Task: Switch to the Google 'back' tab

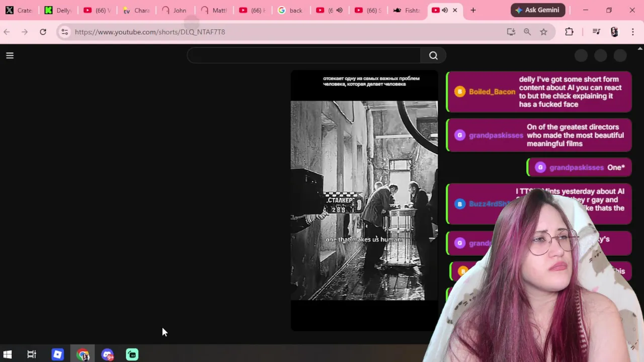Action: [x=291, y=10]
